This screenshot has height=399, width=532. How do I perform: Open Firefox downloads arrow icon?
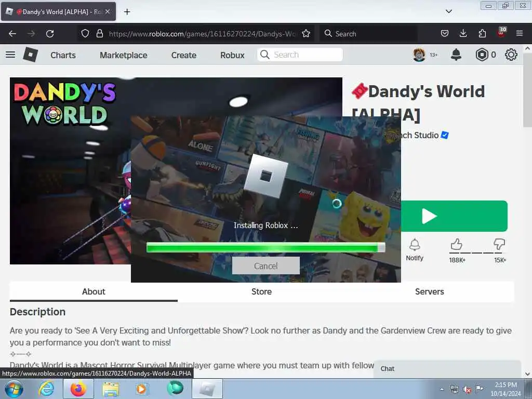(463, 33)
